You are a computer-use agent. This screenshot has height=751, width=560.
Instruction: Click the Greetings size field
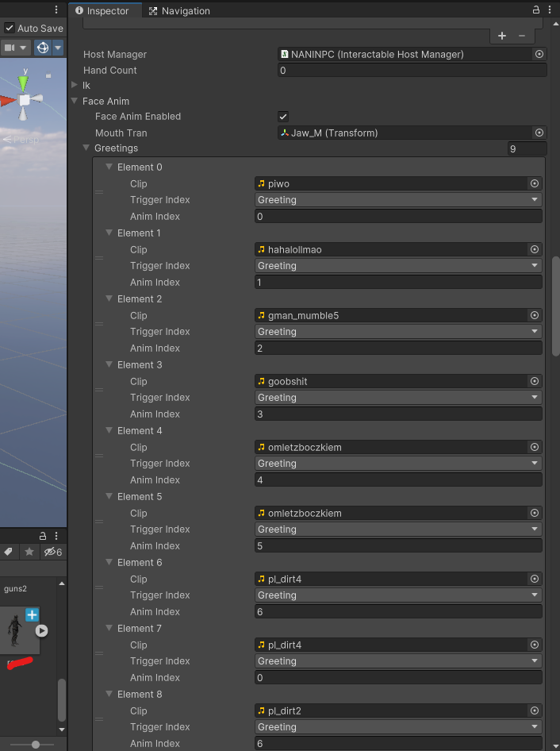click(x=527, y=148)
